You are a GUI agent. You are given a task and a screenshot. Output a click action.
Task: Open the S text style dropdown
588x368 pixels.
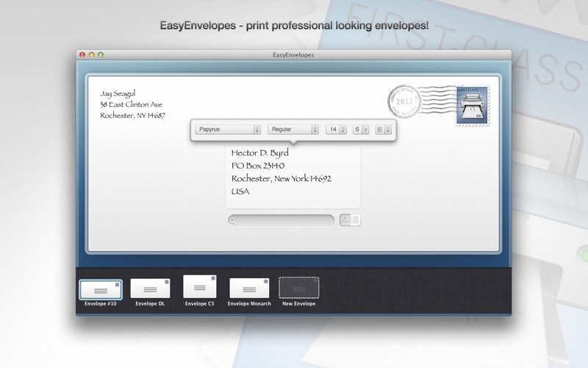(361, 130)
